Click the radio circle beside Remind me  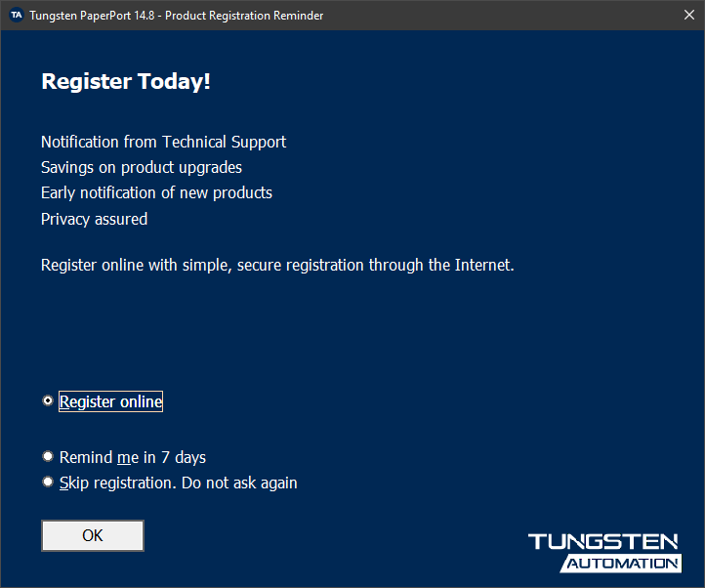click(48, 456)
